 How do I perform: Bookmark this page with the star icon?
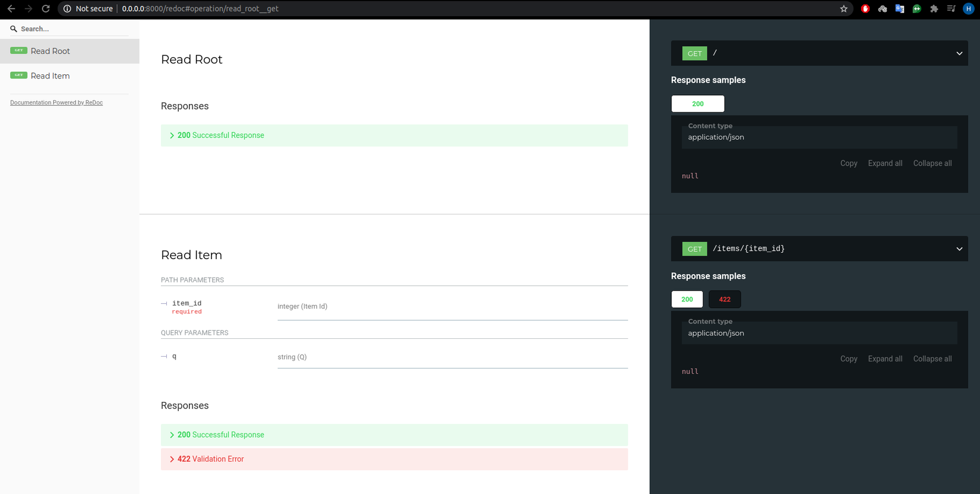click(844, 9)
